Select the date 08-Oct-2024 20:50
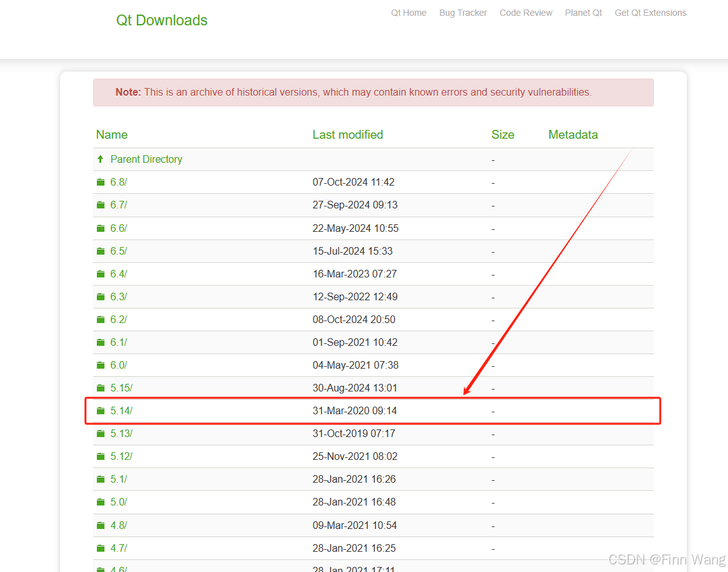 (354, 319)
